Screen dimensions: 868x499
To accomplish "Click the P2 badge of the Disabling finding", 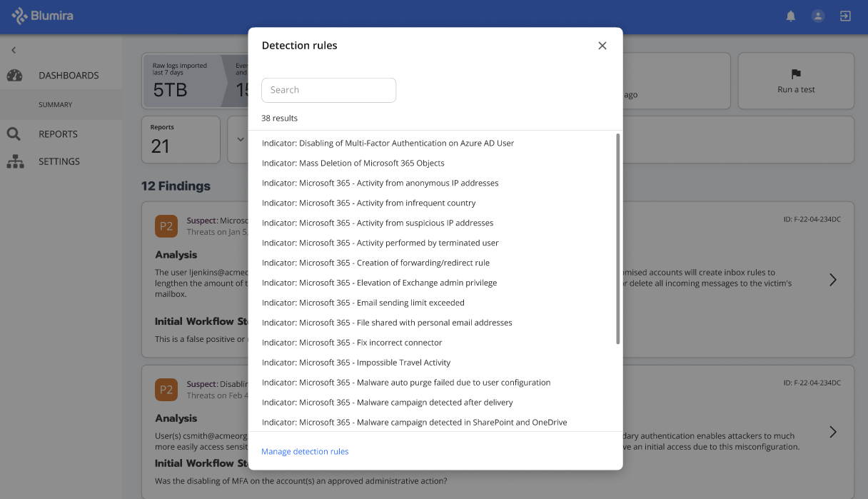I will click(x=166, y=390).
